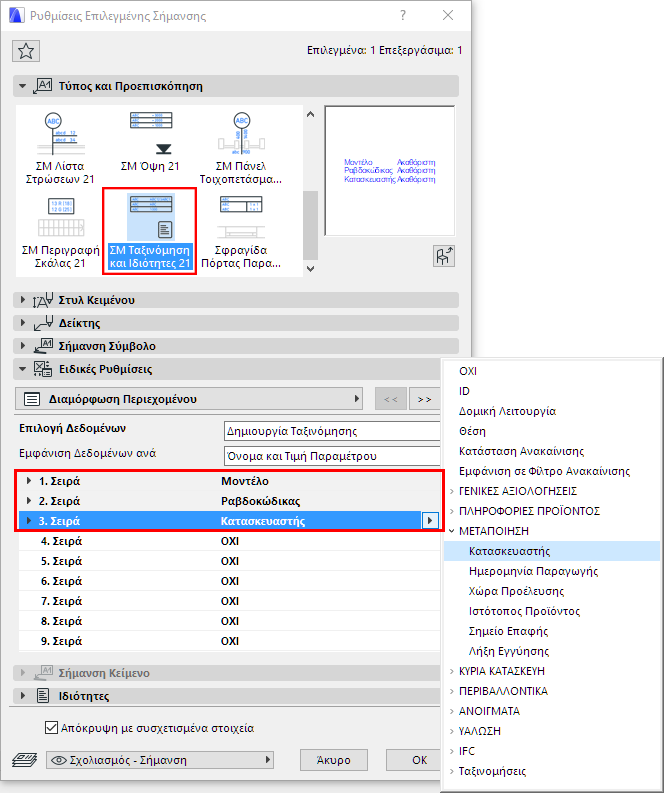Expand the Σήμανση Κείμενο panel
This screenshot has height=793, width=664.
(x=22, y=673)
